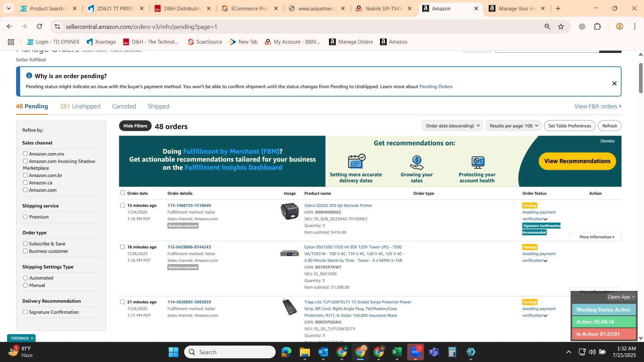Select Manual shipping settings type
The width and height of the screenshot is (644, 362).
25,285
